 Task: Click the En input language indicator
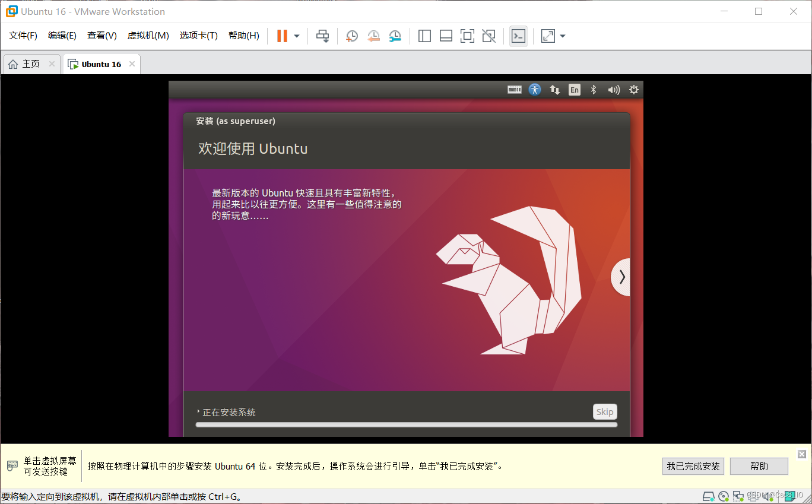574,90
